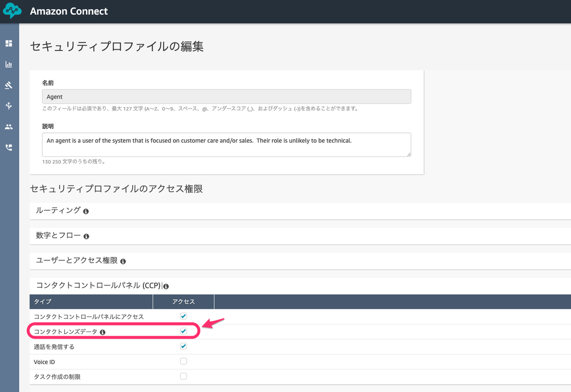The image size is (571, 392).
Task: Select the metrics bar chart sidebar icon
Action: [x=9, y=64]
